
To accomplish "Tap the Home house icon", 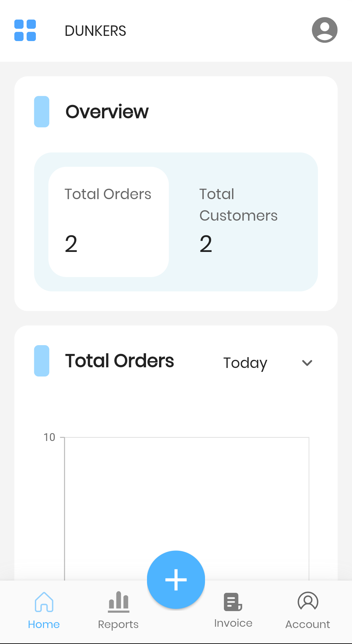I will pyautogui.click(x=44, y=602).
